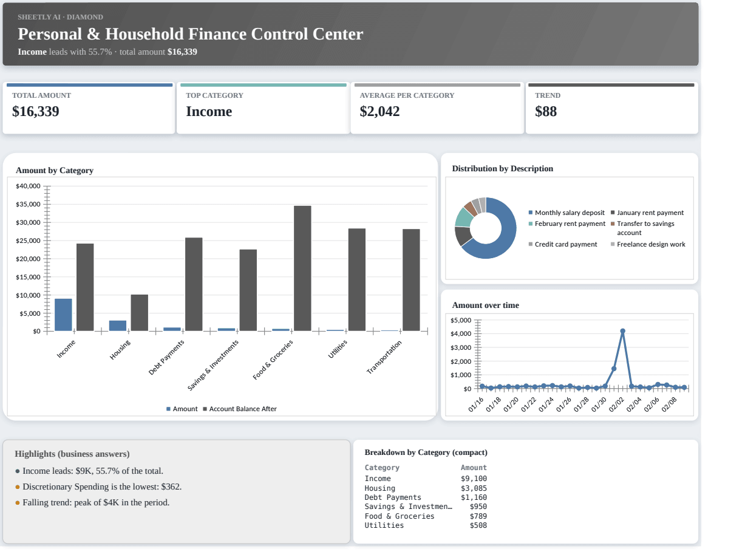
Task: Click the 01/30 date label on the line chart
Action: [599, 405]
